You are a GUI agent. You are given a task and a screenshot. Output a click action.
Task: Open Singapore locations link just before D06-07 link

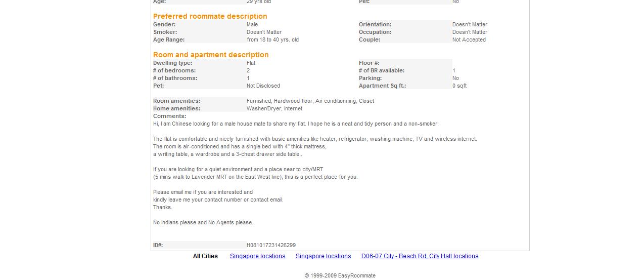coord(323,256)
